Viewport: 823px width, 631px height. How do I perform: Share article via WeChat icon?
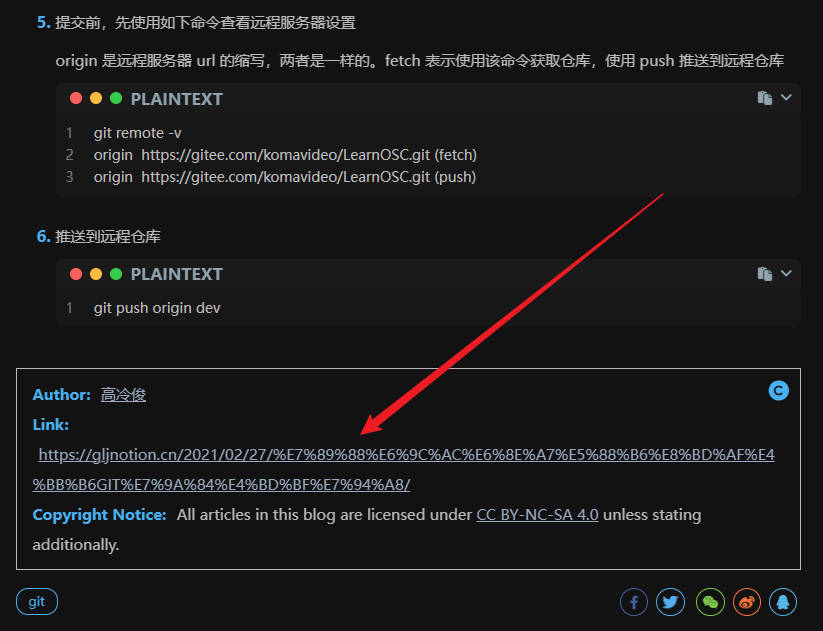pos(710,602)
